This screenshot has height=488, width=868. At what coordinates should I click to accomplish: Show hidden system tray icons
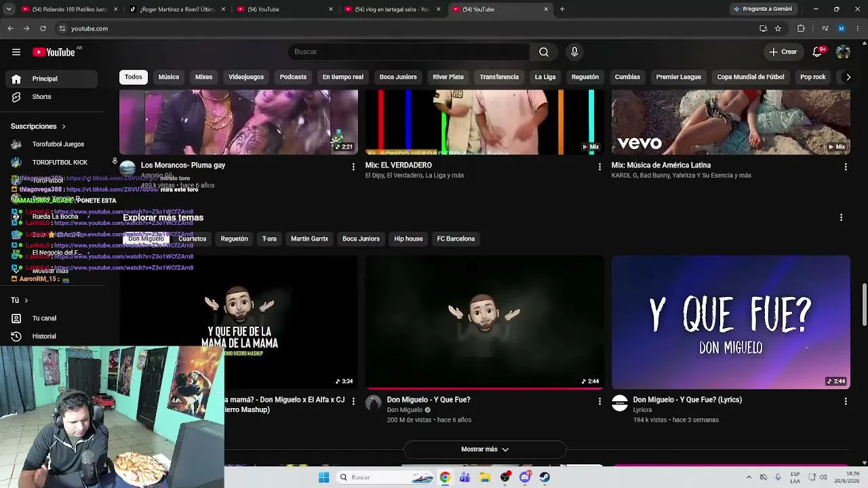[x=749, y=477]
